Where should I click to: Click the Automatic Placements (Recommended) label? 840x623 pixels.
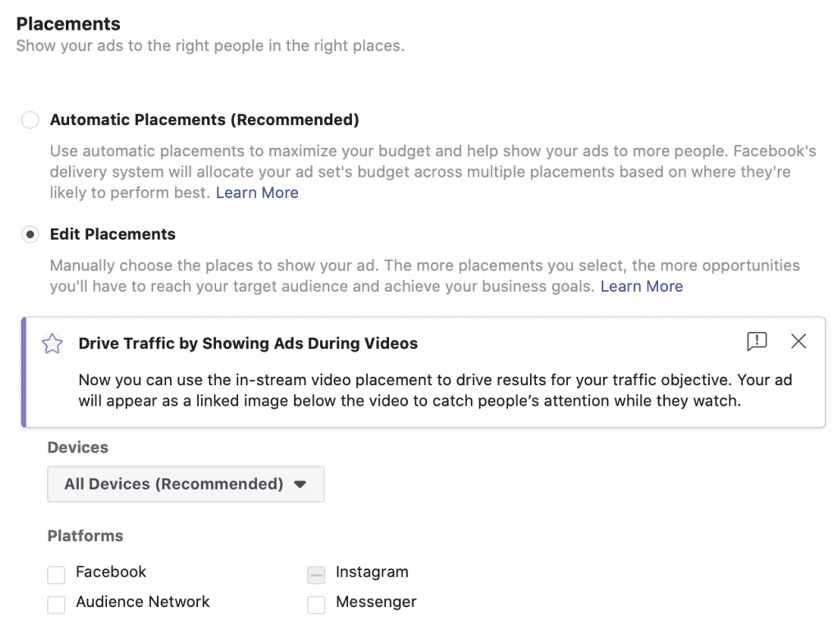pyautogui.click(x=204, y=120)
